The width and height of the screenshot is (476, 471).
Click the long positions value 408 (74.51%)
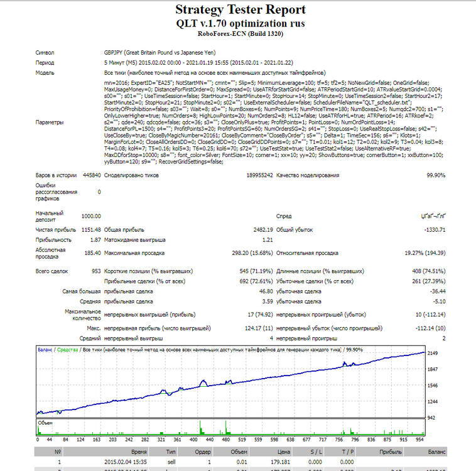click(x=429, y=271)
